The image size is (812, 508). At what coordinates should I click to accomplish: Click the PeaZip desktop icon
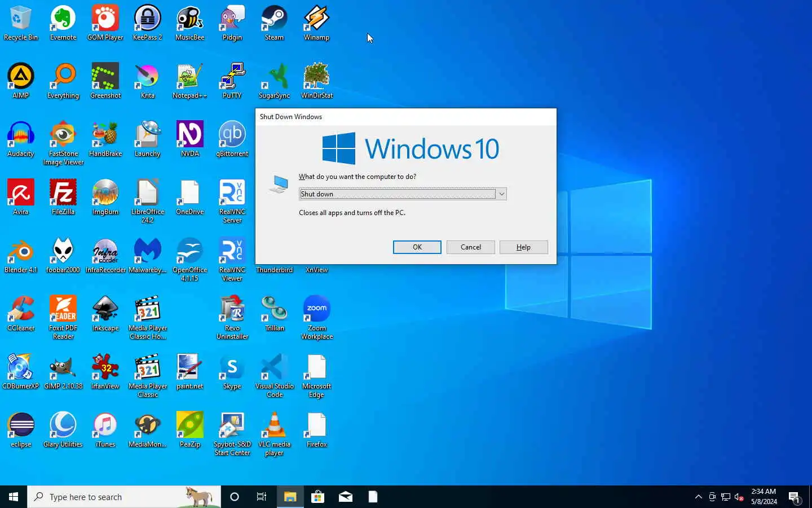click(x=190, y=430)
